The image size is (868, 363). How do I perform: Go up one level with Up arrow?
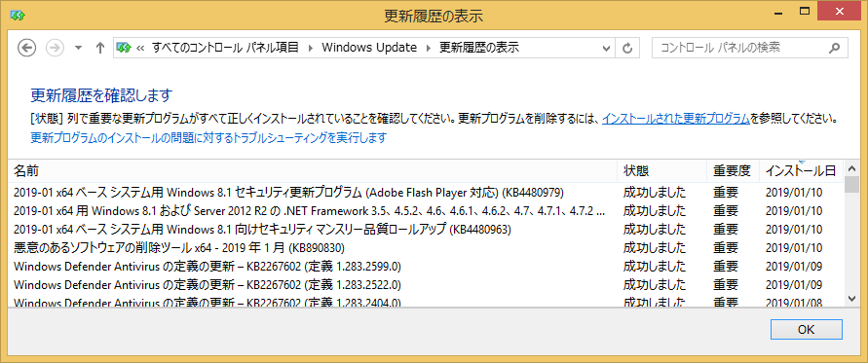click(x=100, y=48)
